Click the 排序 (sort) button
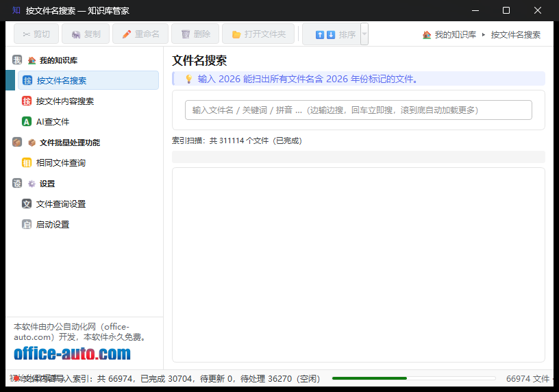559x392 pixels. tap(332, 34)
